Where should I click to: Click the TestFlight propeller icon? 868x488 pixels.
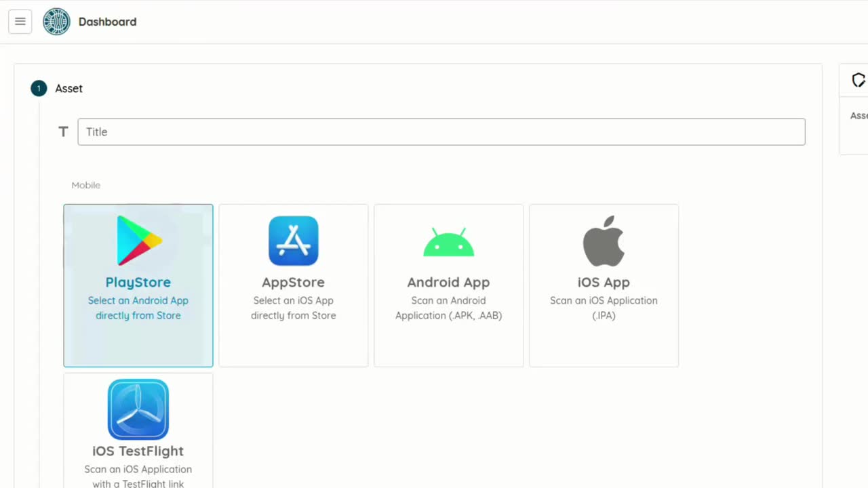[138, 409]
